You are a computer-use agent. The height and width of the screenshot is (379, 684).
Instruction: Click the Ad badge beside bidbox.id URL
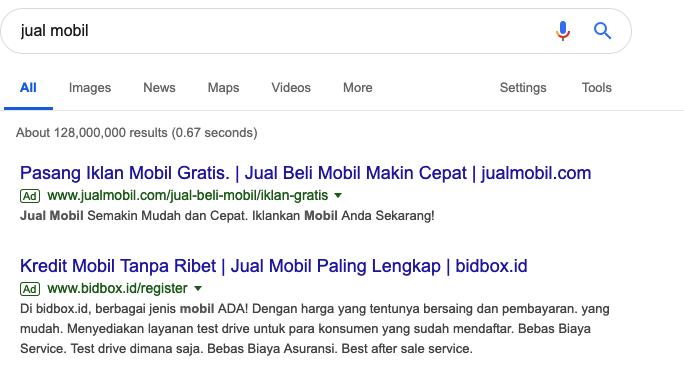coord(30,289)
